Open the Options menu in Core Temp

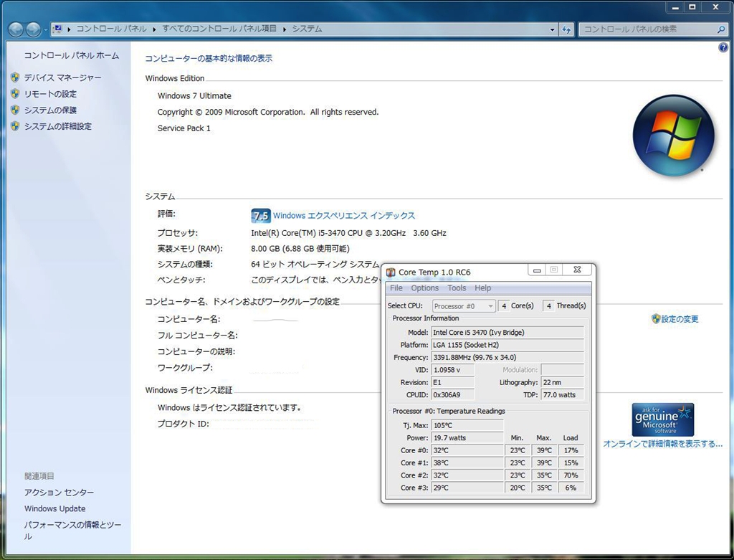[x=424, y=288]
